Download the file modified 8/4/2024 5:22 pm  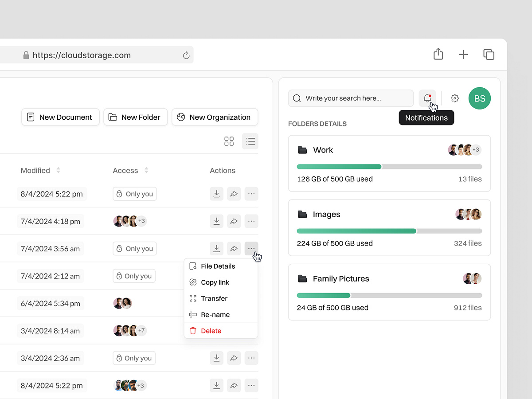point(216,194)
